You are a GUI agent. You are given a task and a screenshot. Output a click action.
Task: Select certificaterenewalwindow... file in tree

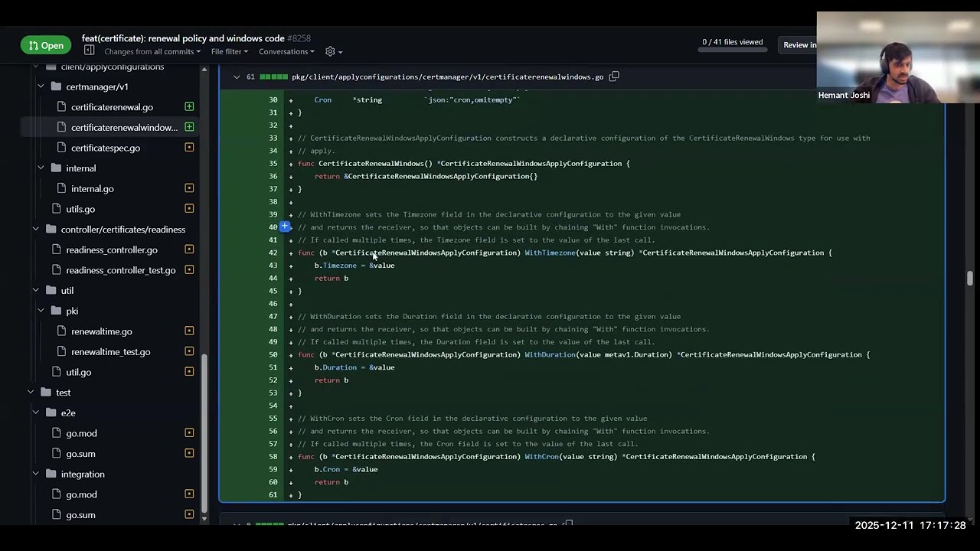[124, 127]
